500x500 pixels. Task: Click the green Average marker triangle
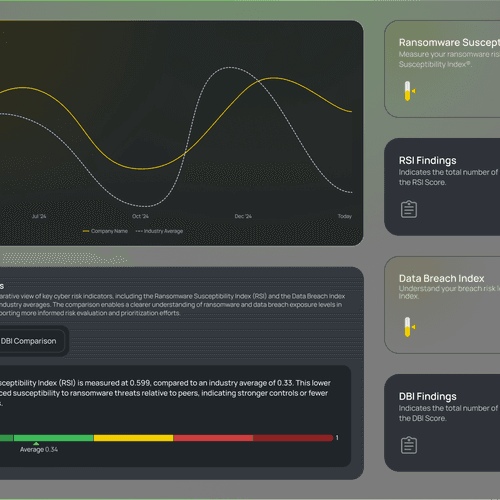36,444
